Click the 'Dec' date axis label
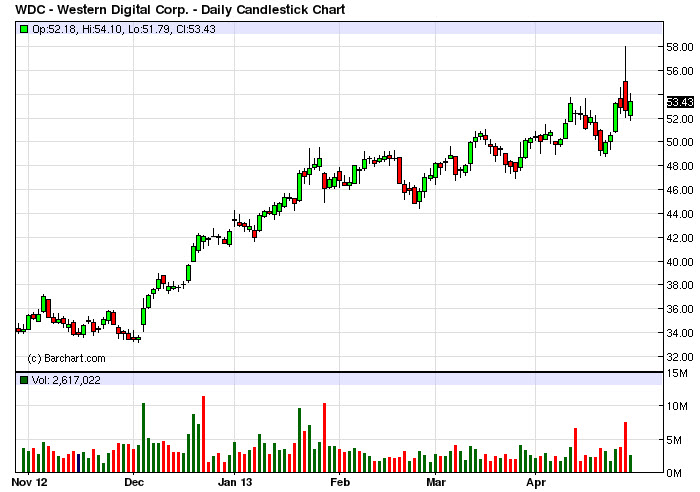This screenshot has width=700, height=492. [x=134, y=483]
